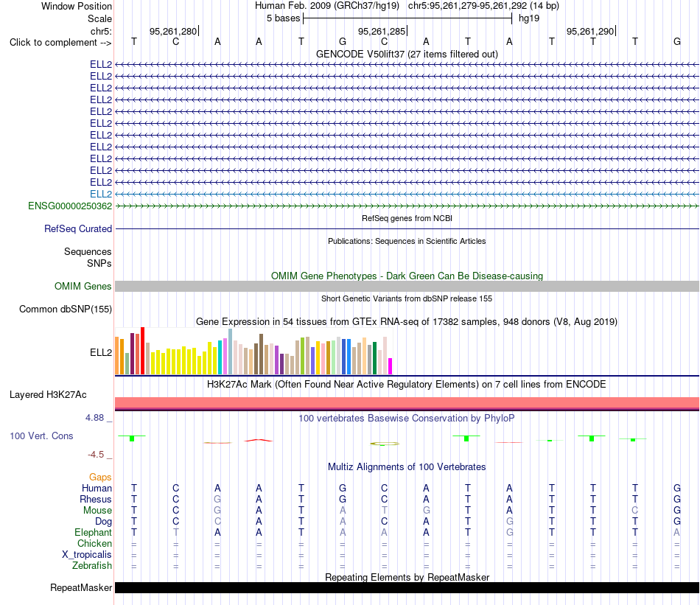
Task: Select the Mouse species row label
Action: pos(97,511)
